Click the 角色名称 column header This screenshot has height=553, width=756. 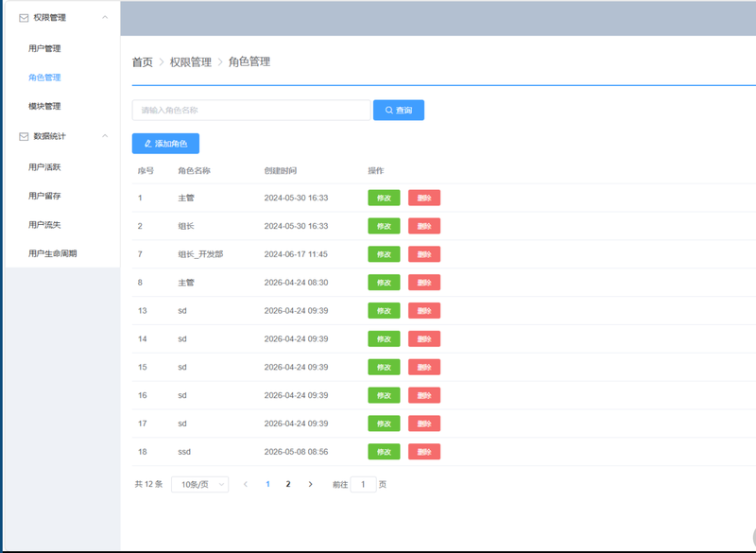pyautogui.click(x=194, y=171)
